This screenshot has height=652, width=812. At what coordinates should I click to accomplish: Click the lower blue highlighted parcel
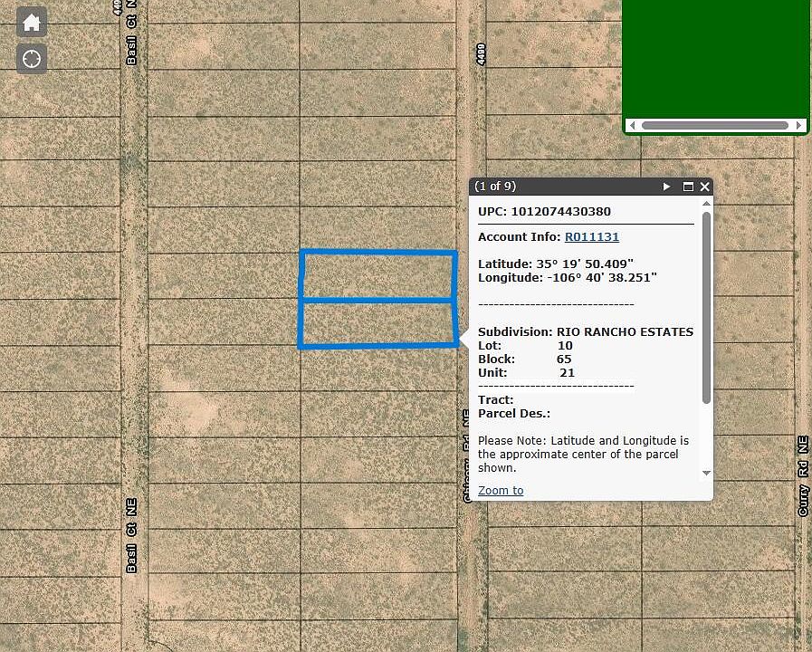tap(378, 323)
